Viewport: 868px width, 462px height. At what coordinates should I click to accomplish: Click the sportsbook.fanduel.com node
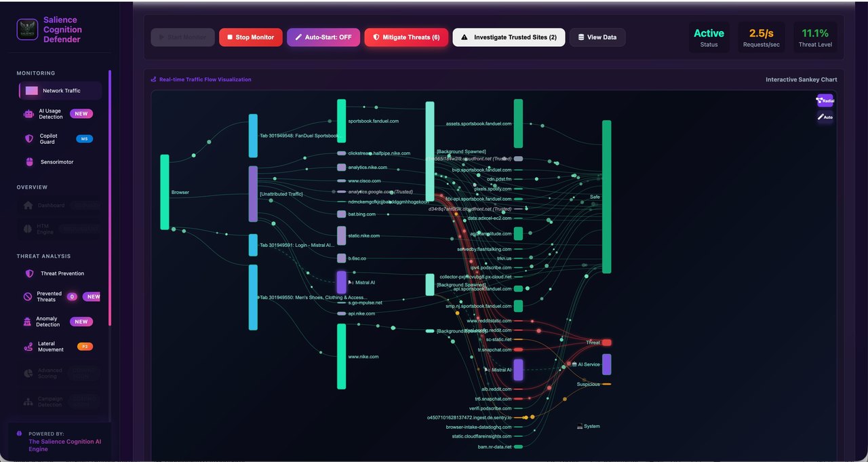[342, 121]
